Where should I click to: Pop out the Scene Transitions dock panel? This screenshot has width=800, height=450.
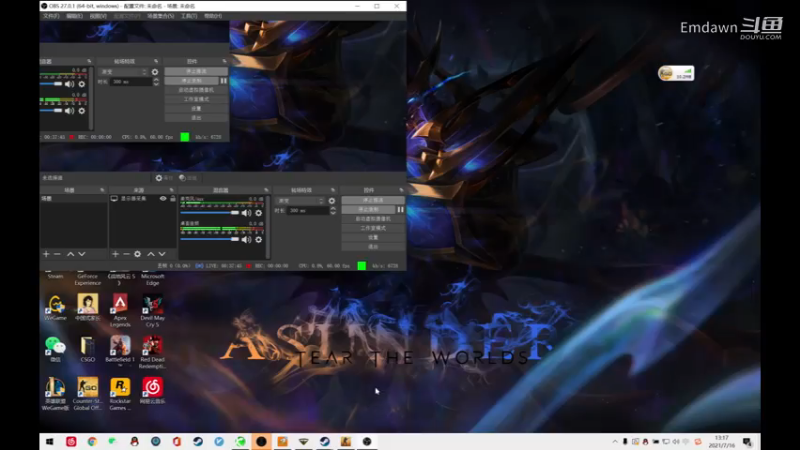pyautogui.click(x=333, y=190)
